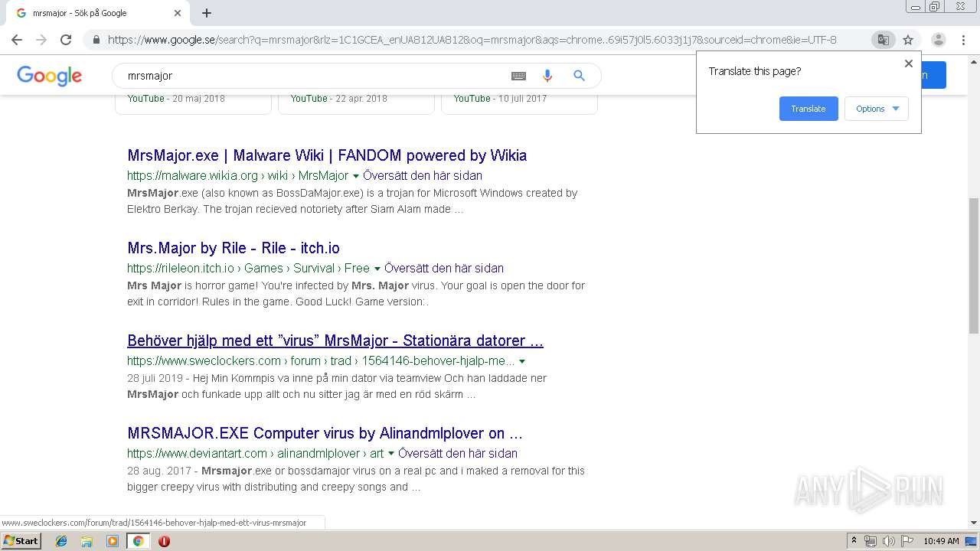The width and height of the screenshot is (980, 551).
Task: Expand the arrow beside sweclockers.com result URL
Action: click(x=522, y=361)
